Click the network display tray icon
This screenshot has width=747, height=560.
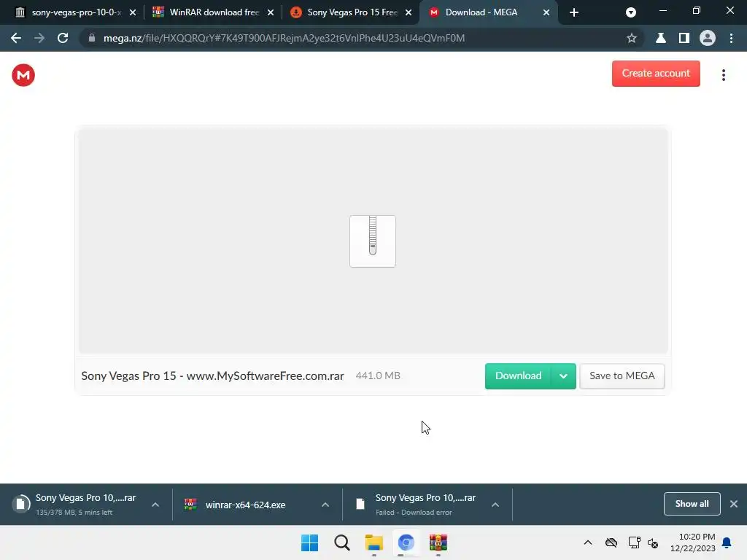click(634, 542)
